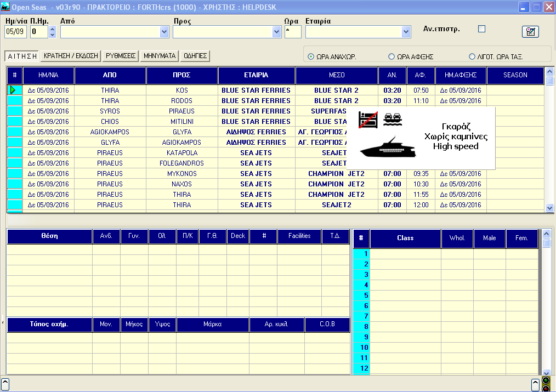Click the arrival time 11:55 cell
556x392 pixels.
click(421, 195)
